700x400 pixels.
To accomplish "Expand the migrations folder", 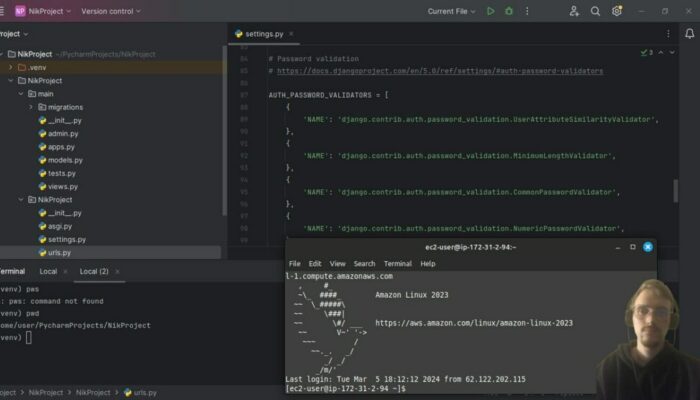I will tap(30, 107).
